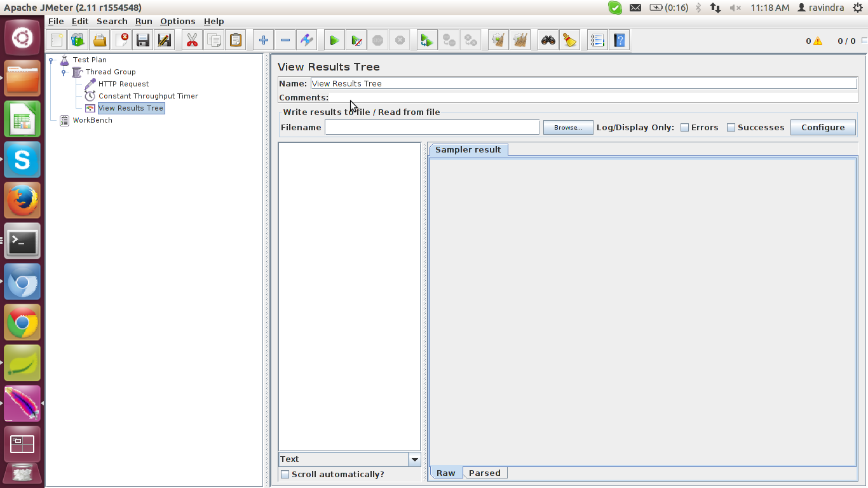Click the Browse... button

(568, 128)
